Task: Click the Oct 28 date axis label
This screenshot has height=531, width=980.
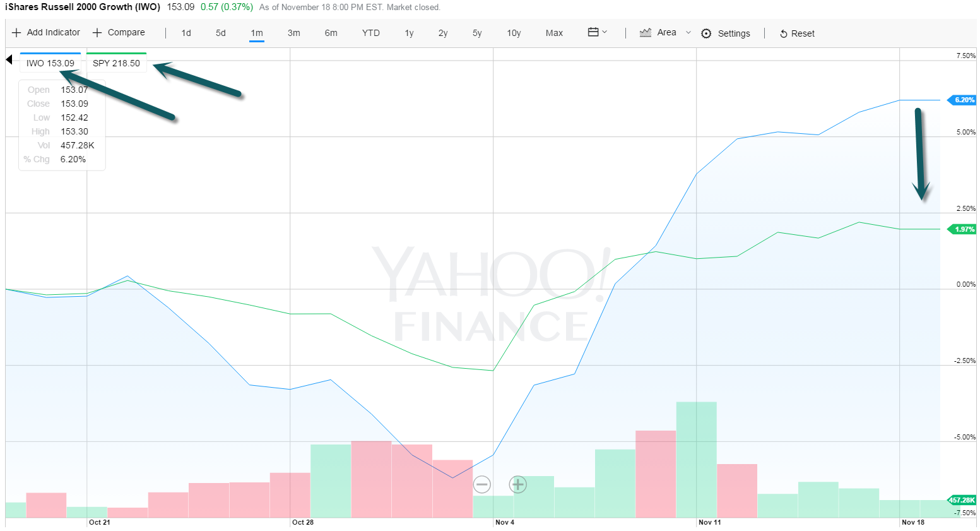Action: (303, 523)
